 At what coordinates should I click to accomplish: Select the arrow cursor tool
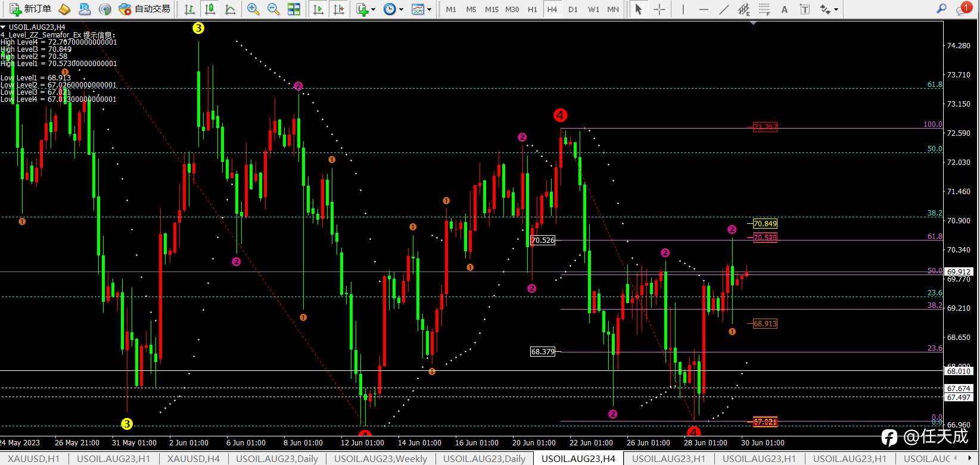638,9
